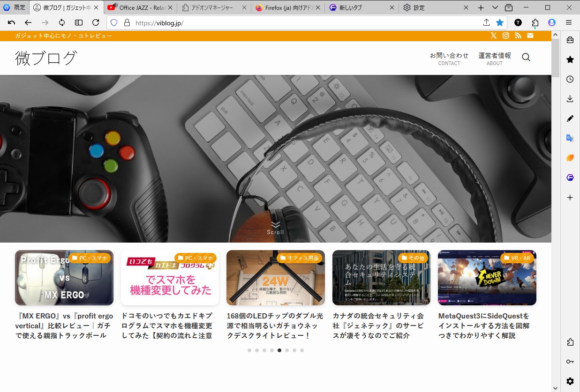The image size is (580, 392).
Task: Open the RSS feed icon
Action: 518,35
